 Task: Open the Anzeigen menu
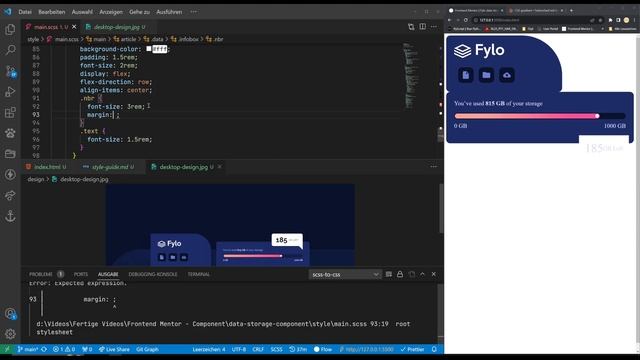pos(111,12)
